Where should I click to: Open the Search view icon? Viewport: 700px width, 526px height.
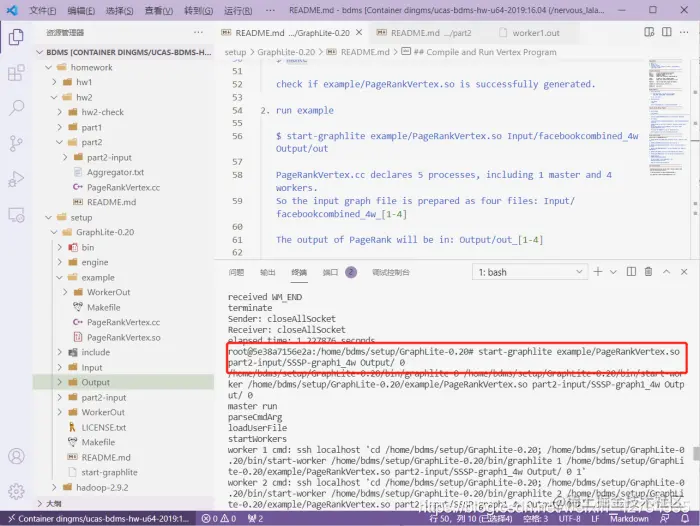(16, 108)
